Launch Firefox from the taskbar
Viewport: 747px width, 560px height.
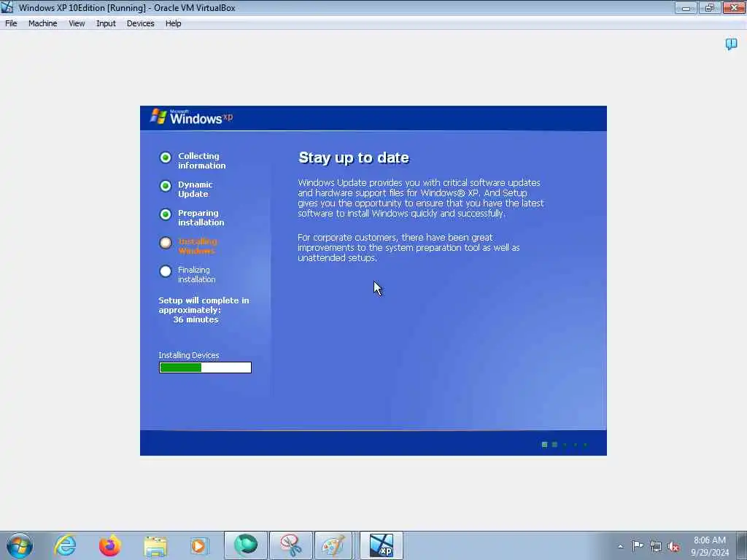coord(110,545)
